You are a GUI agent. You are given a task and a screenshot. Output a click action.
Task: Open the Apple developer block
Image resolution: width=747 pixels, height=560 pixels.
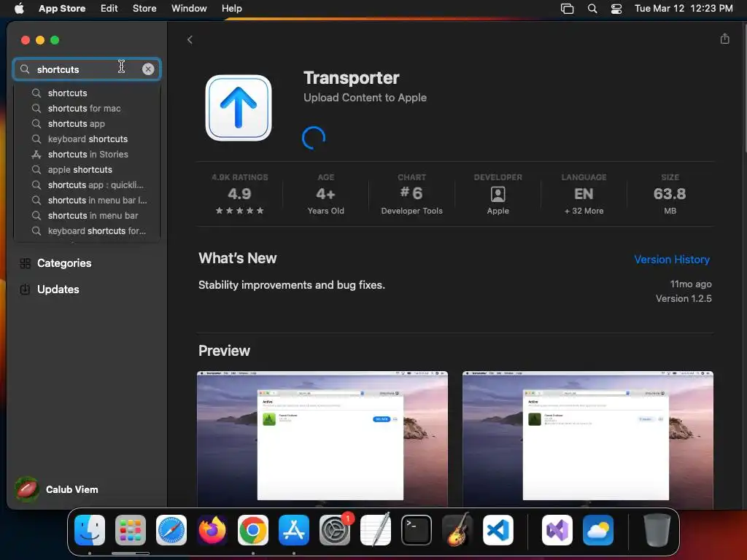[498, 194]
